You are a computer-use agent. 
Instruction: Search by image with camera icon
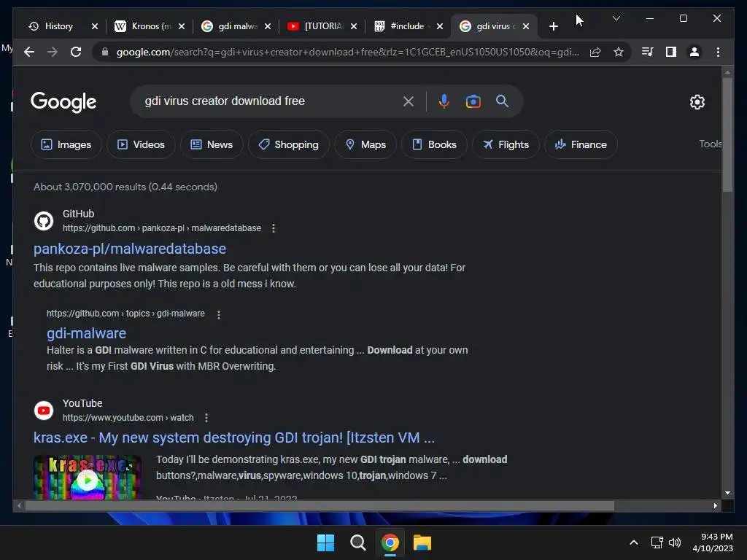pos(473,101)
